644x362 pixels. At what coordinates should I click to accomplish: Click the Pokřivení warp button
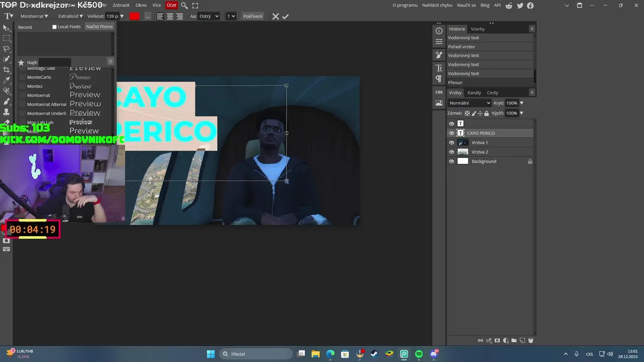pos(253,16)
